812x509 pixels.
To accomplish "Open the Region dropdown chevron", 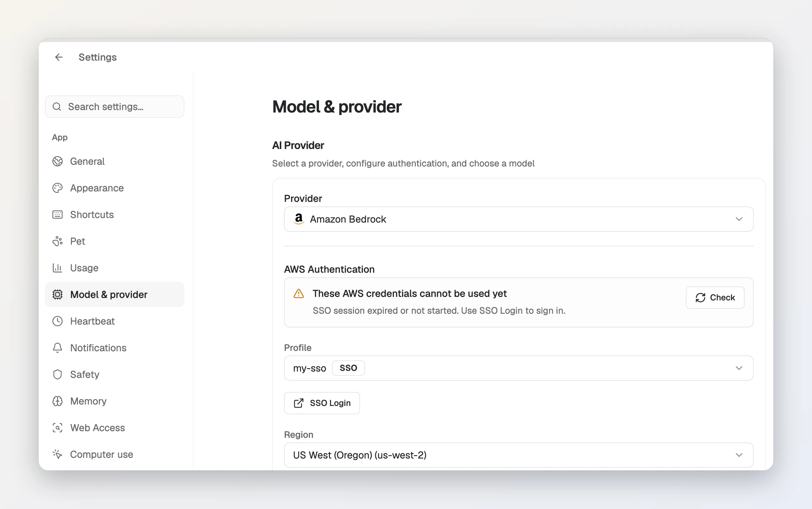I will [739, 455].
